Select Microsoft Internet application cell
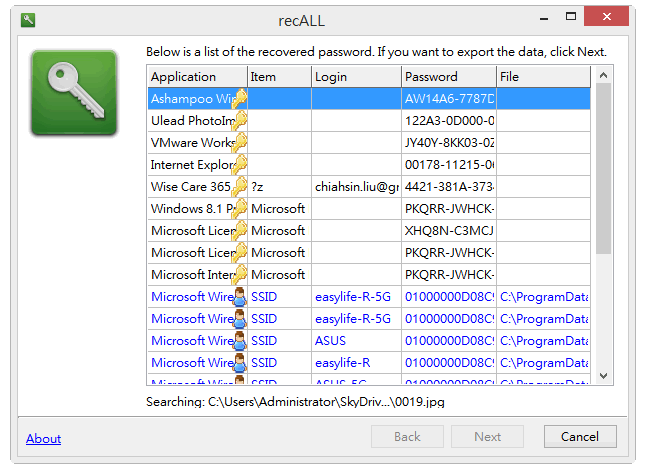 (x=197, y=275)
